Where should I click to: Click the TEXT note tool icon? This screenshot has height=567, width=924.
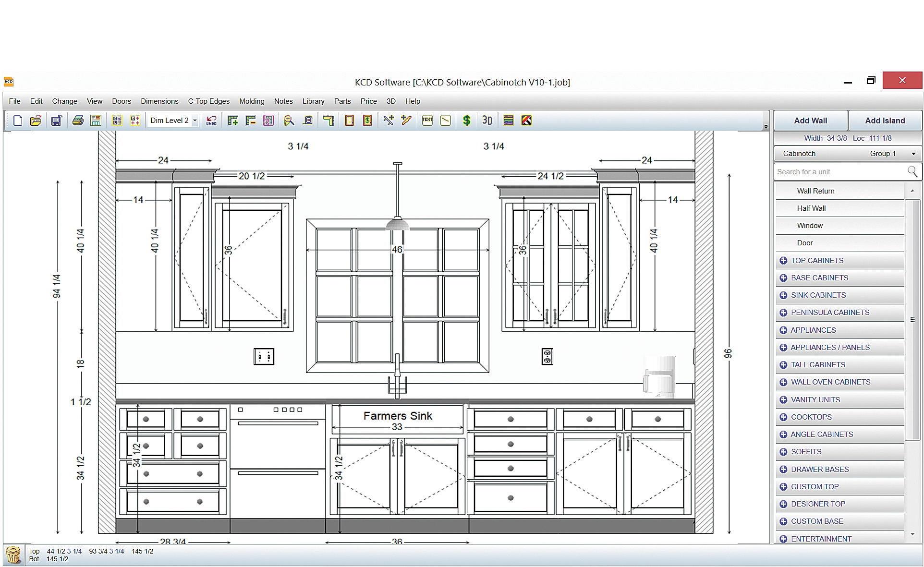[x=427, y=121]
